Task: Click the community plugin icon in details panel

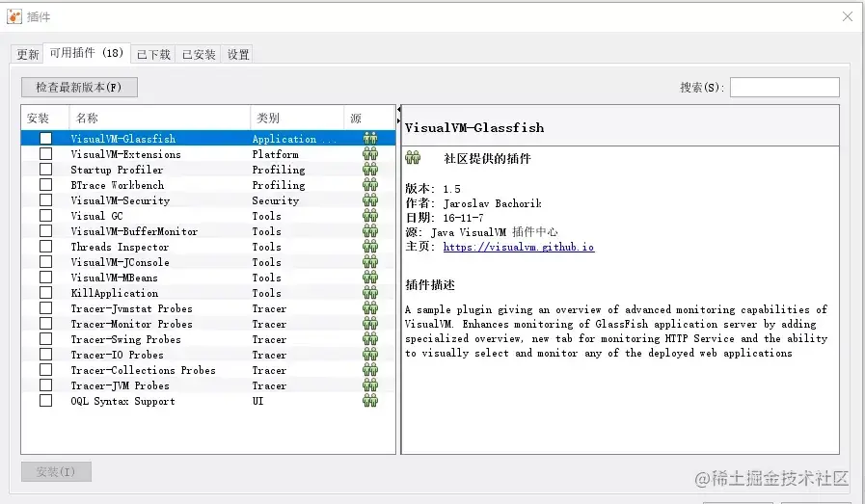Action: (413, 158)
